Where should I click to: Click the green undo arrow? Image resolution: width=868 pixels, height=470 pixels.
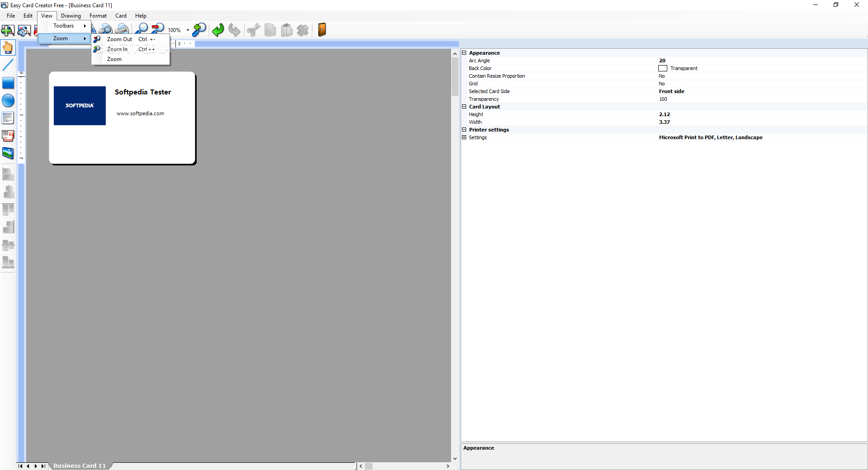click(x=218, y=30)
